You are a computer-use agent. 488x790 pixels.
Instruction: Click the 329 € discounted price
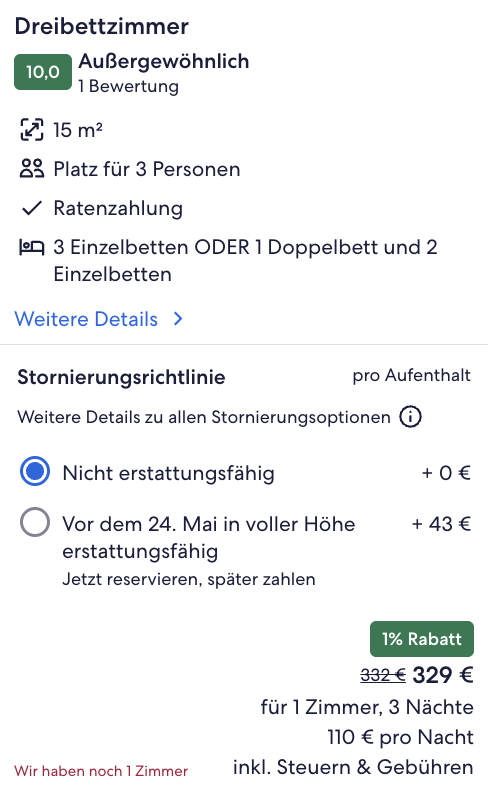(443, 675)
